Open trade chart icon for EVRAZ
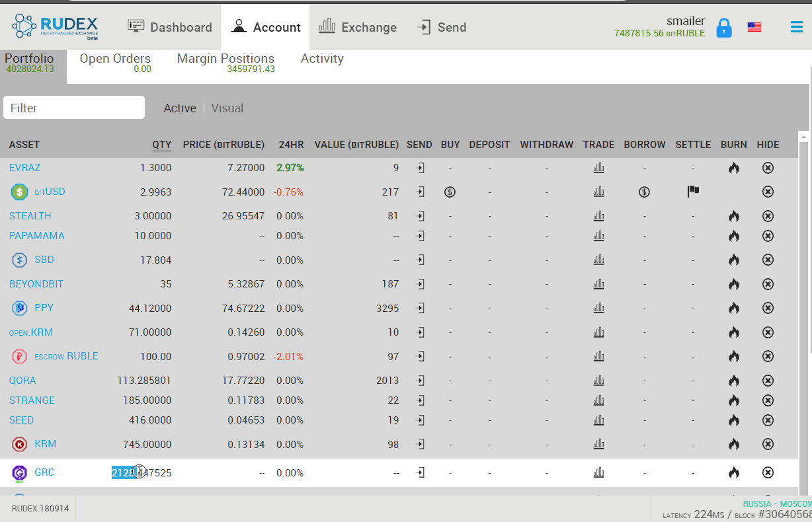This screenshot has width=812, height=522. [x=598, y=168]
